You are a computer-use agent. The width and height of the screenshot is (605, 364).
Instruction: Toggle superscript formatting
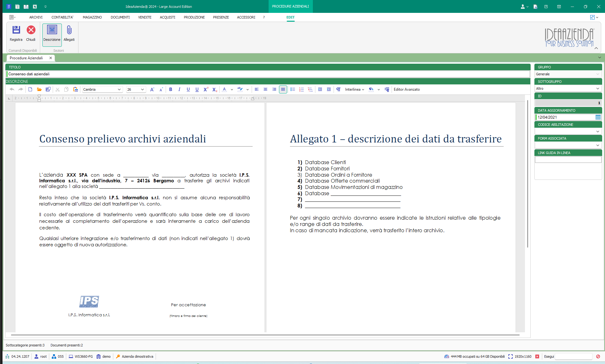[206, 89]
